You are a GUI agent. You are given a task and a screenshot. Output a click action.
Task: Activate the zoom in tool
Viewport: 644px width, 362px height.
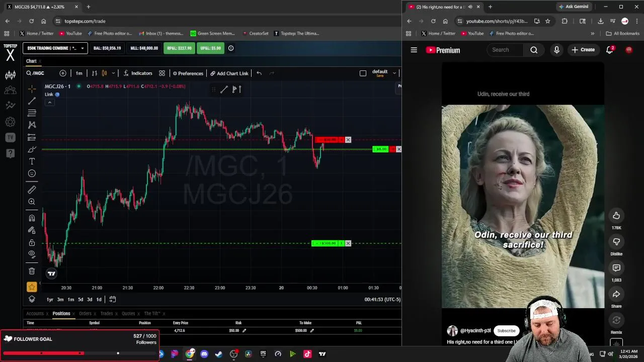32,202
